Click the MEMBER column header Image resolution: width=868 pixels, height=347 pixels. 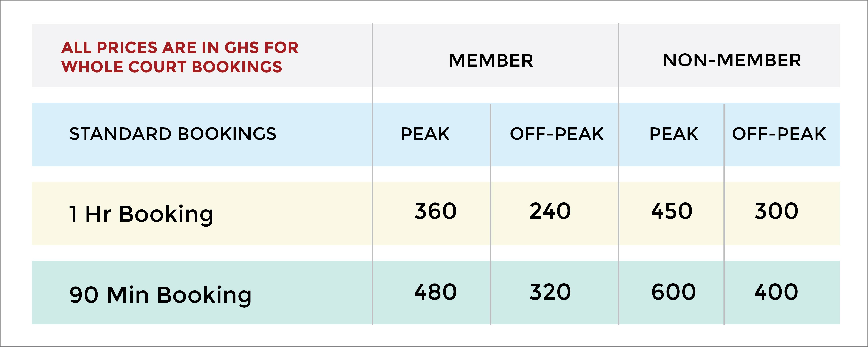point(491,61)
